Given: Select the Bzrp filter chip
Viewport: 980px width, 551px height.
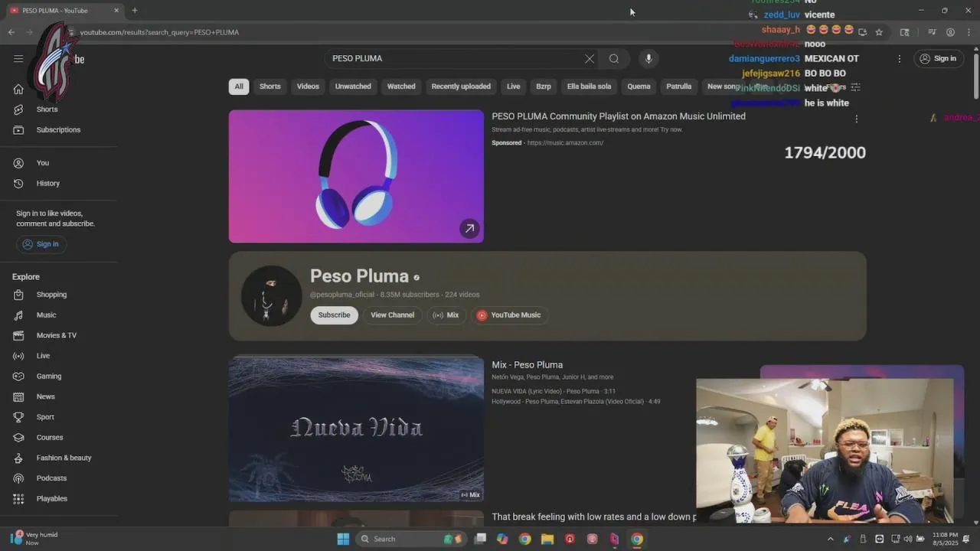Looking at the screenshot, I should (x=544, y=86).
